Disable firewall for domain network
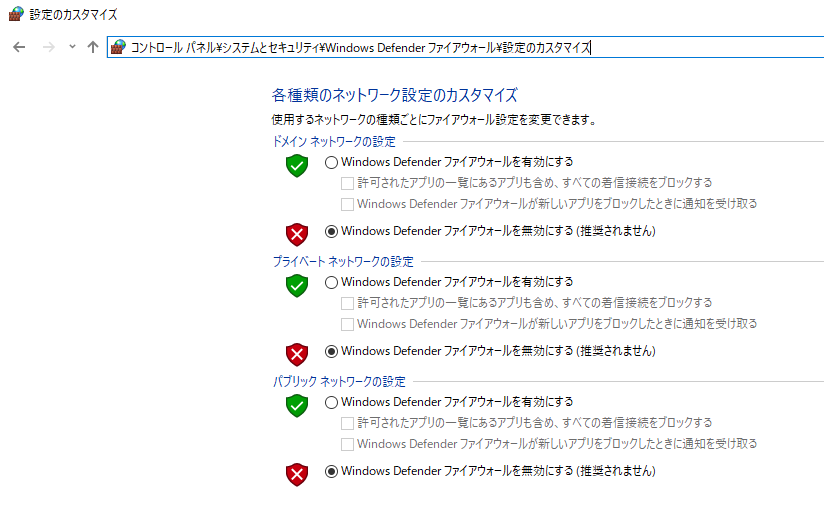This screenshot has width=824, height=512. (331, 231)
